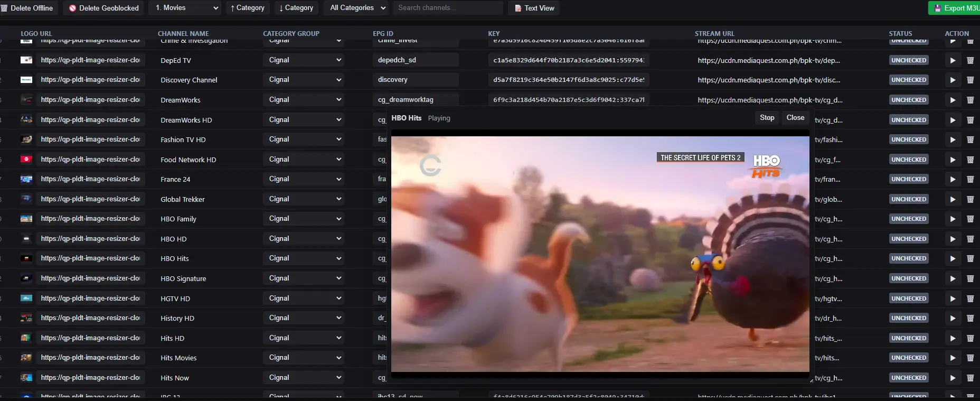
Task: Focus the Search channels field
Action: [448, 8]
